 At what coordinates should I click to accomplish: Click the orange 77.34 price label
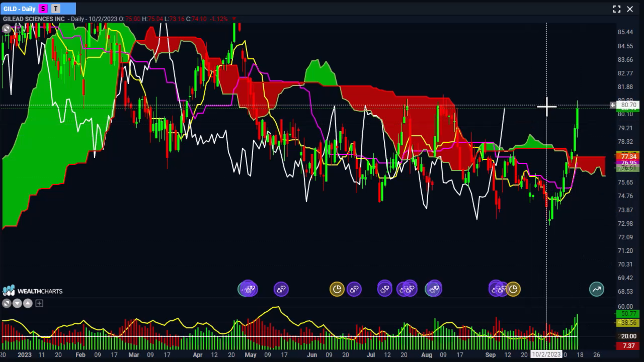(x=628, y=157)
